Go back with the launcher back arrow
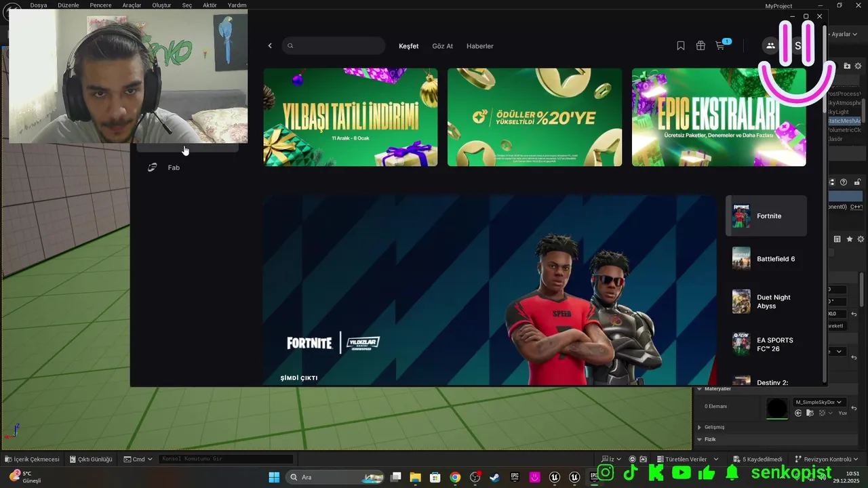The width and height of the screenshot is (868, 488). [x=270, y=46]
